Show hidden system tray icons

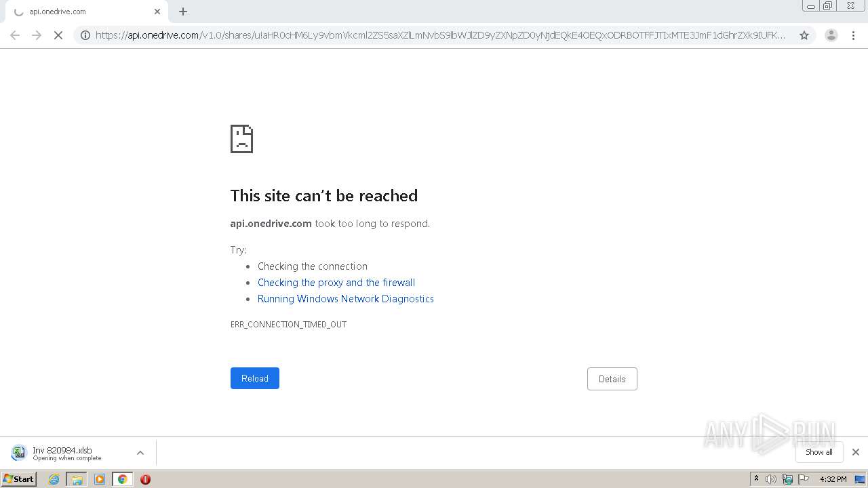coord(757,479)
